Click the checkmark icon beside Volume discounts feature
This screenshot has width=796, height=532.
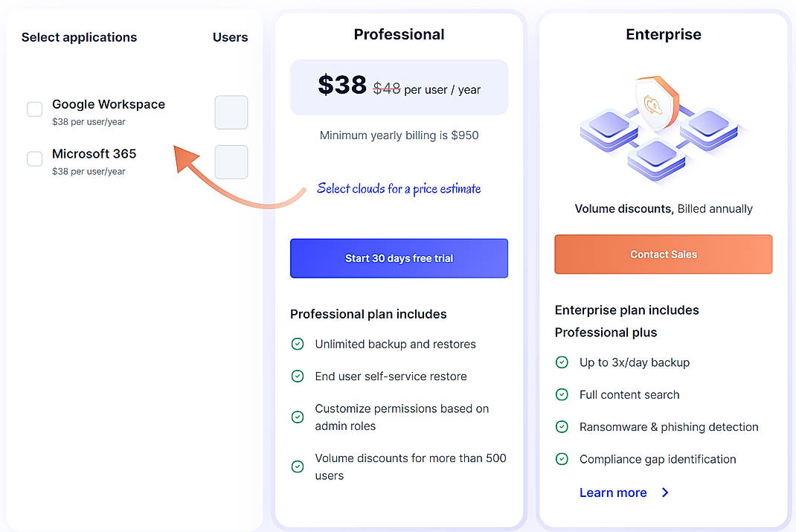tap(297, 466)
